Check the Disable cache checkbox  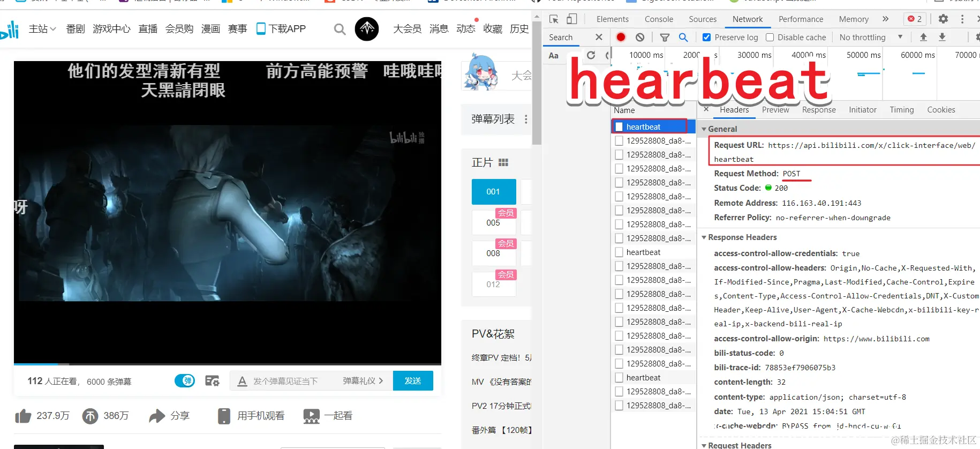[770, 38]
